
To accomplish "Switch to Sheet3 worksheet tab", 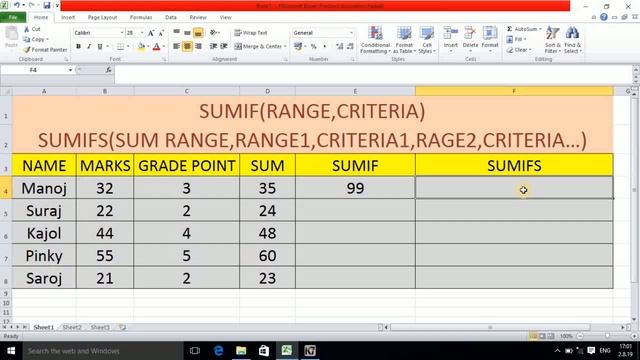I will point(100,327).
